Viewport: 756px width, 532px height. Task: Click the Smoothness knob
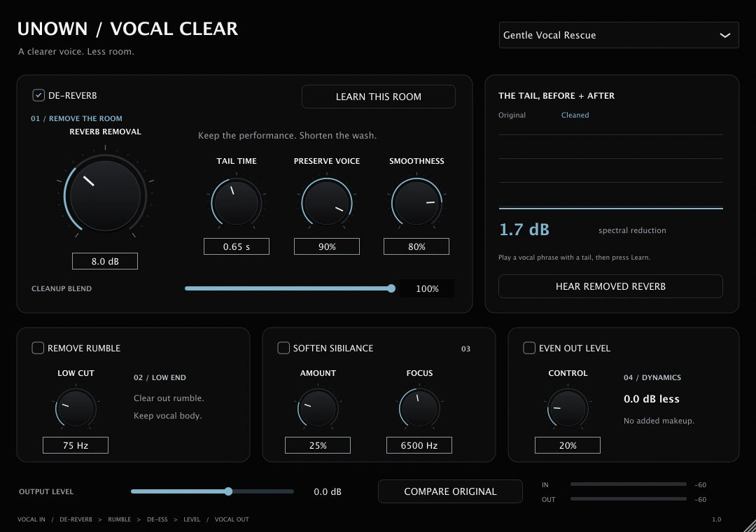(416, 202)
